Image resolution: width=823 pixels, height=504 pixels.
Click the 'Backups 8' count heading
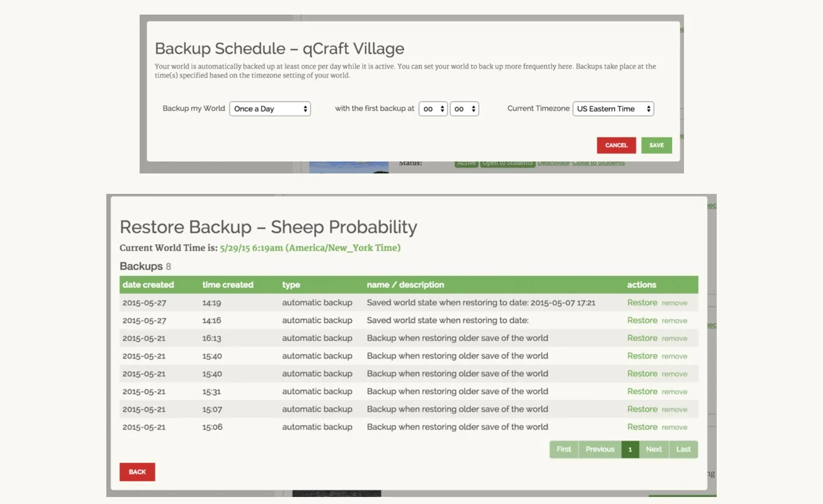145,266
